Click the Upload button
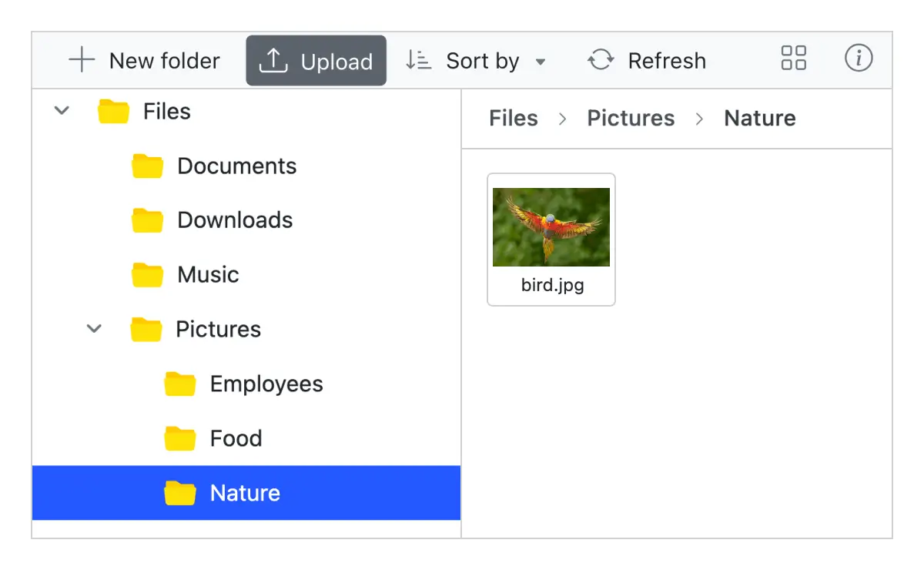Screen dimensions: 924x570 click(316, 60)
